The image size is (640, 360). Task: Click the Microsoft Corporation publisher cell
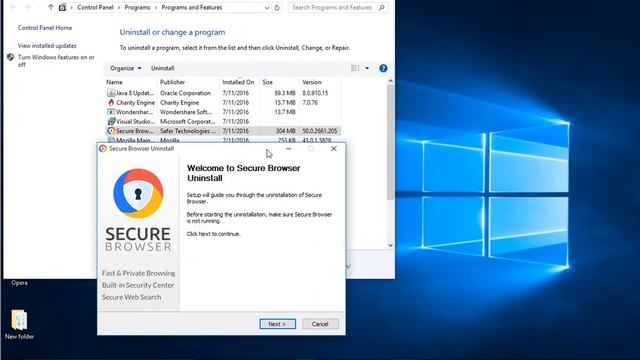point(187,122)
